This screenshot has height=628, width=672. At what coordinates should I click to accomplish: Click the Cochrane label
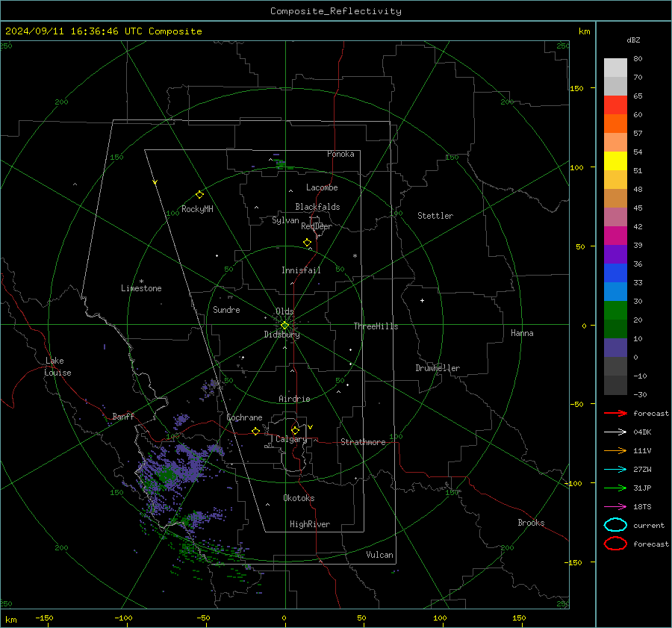(x=244, y=417)
